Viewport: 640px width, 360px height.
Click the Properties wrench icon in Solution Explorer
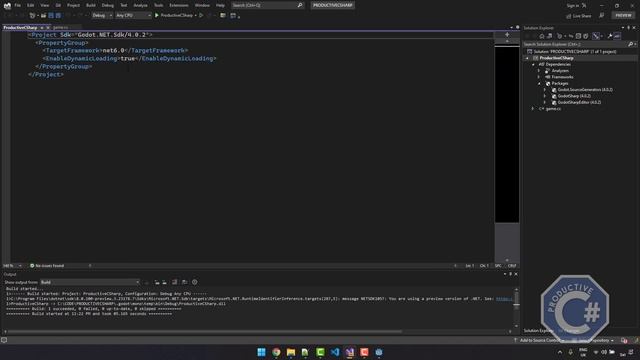[x=609, y=36]
